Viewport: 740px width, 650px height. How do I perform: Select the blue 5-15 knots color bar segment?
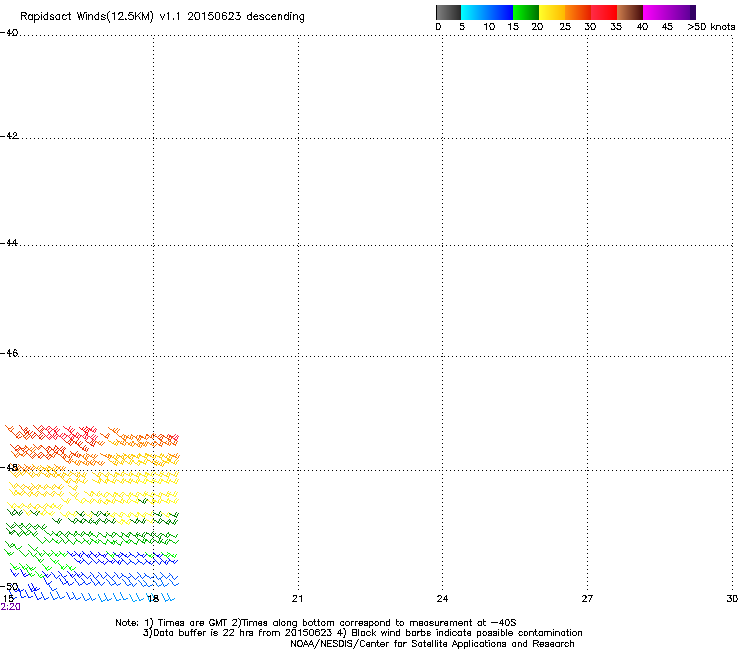pyautogui.click(x=487, y=12)
